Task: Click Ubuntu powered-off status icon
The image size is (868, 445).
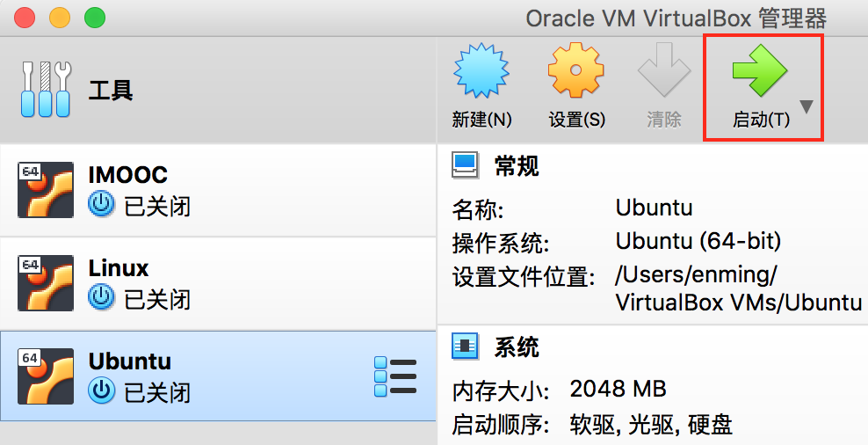Action: pos(101,391)
